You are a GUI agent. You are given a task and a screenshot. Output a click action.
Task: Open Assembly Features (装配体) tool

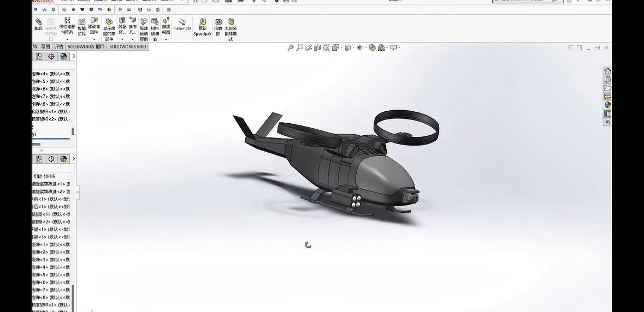point(122,26)
